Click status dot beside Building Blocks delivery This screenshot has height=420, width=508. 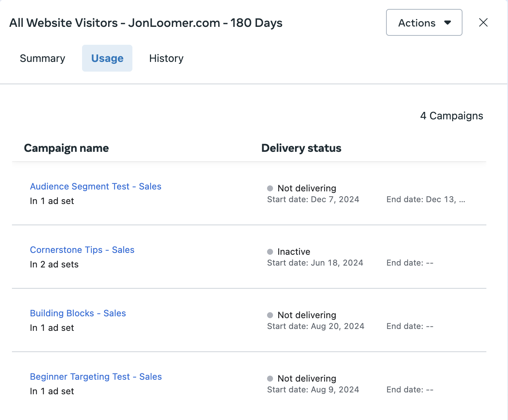[270, 315]
